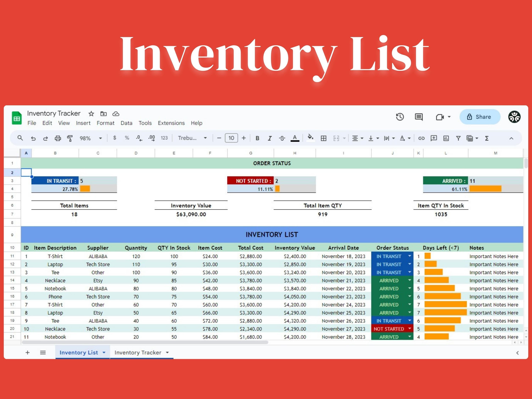Toggle italic formatting
The width and height of the screenshot is (532, 399).
coord(270,138)
